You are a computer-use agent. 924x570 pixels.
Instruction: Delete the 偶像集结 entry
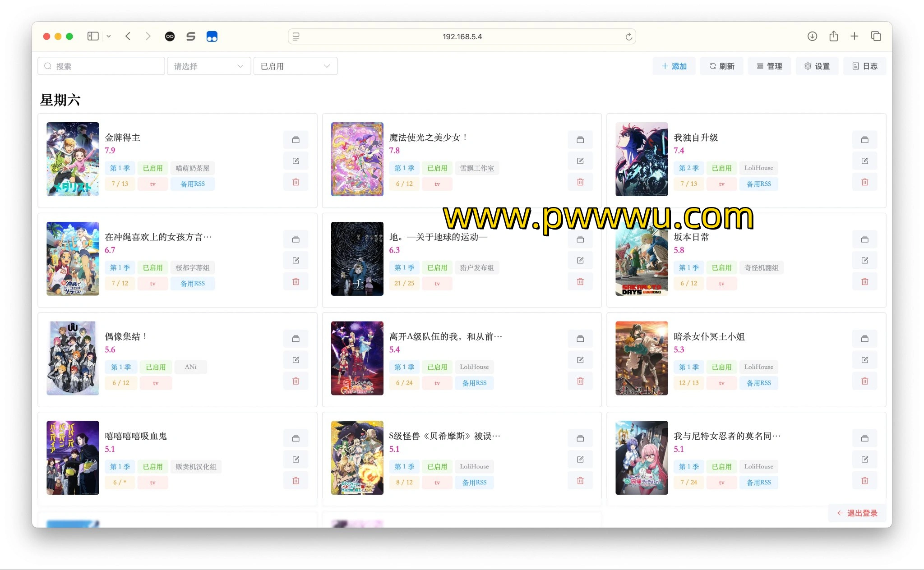pos(296,382)
